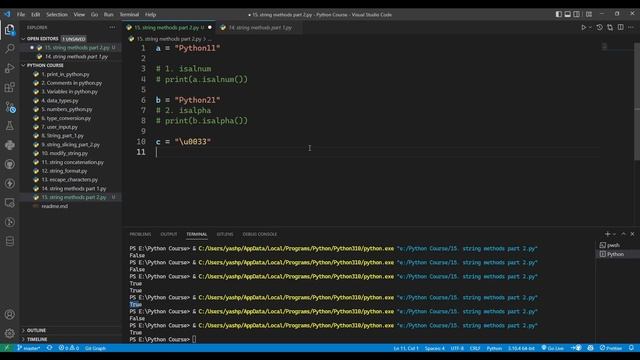Open launch profile dropdown beside plus
The image size is (640, 360).
point(614,234)
